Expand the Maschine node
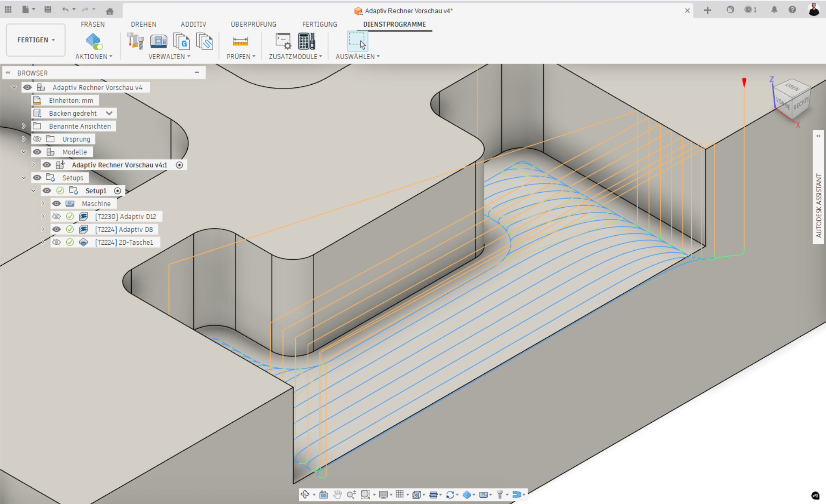The image size is (826, 504). tap(43, 203)
